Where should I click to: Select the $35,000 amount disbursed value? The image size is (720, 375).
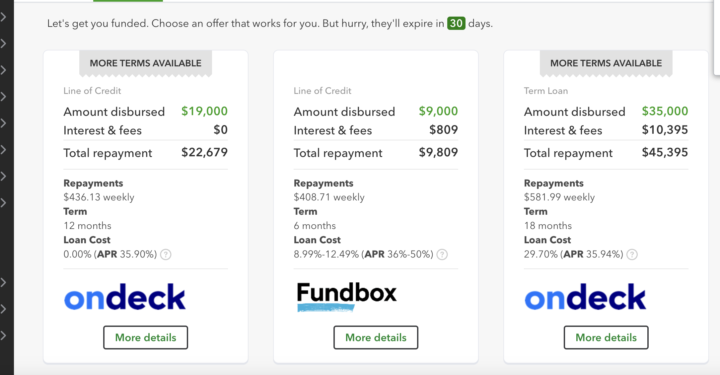(665, 111)
